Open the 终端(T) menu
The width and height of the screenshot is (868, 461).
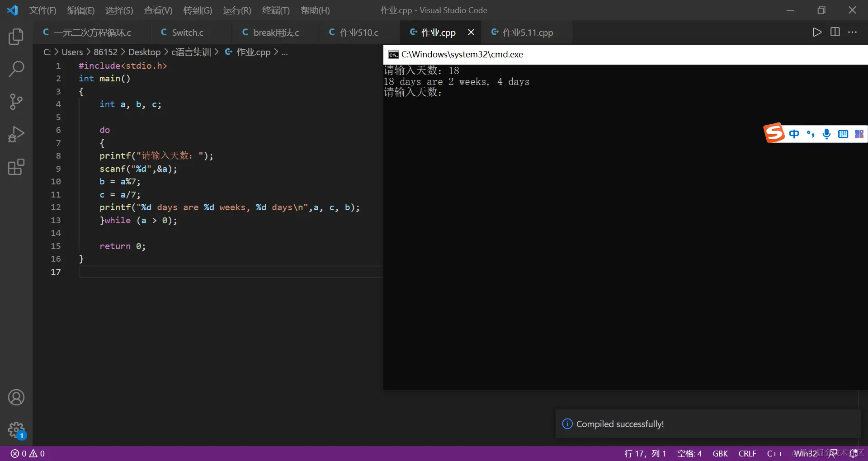(x=276, y=10)
